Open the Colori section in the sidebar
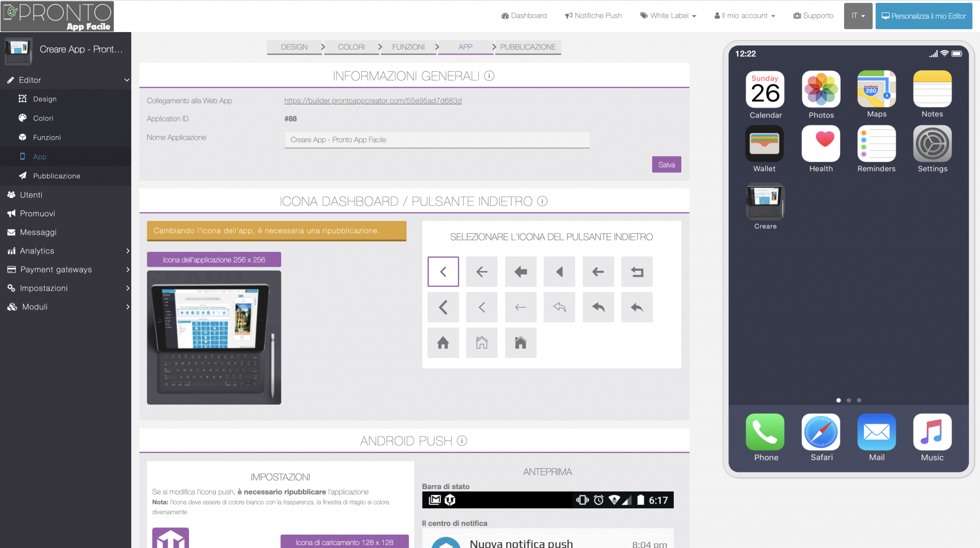 (42, 118)
